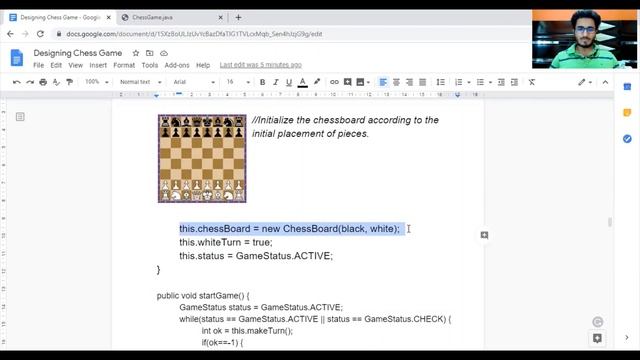640x360 pixels.
Task: Click the chessboard image in the document
Action: coord(202,158)
